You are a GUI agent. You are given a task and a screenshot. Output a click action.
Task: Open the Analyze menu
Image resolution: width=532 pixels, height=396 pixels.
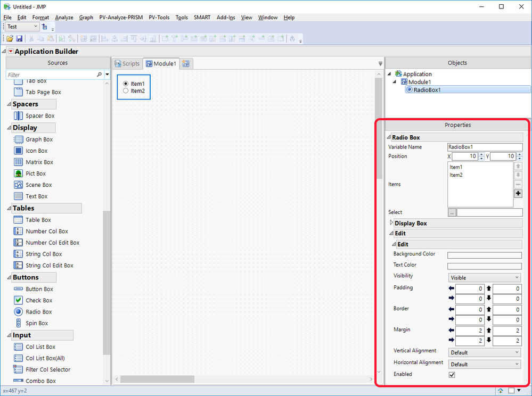(64, 17)
